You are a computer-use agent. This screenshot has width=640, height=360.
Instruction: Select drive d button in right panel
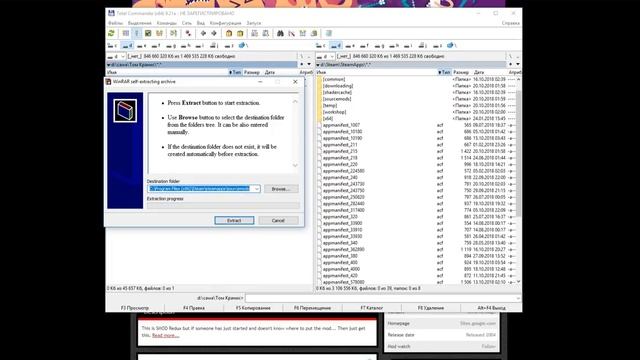pyautogui.click(x=336, y=46)
